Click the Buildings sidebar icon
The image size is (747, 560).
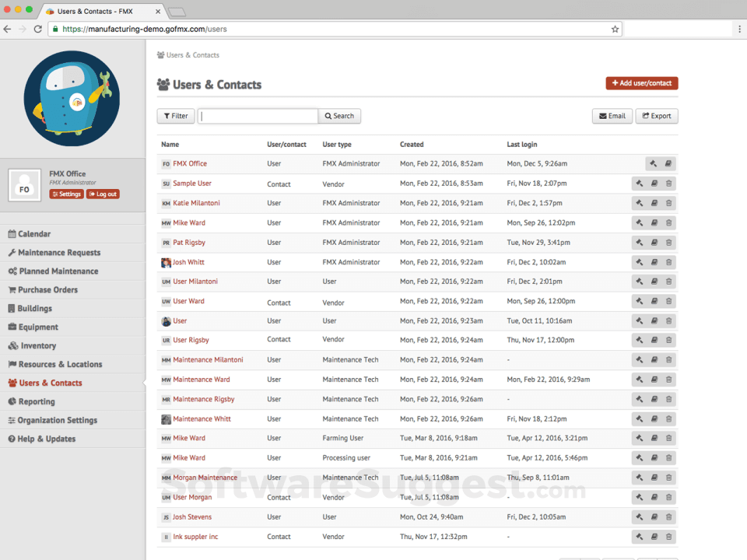coord(12,308)
